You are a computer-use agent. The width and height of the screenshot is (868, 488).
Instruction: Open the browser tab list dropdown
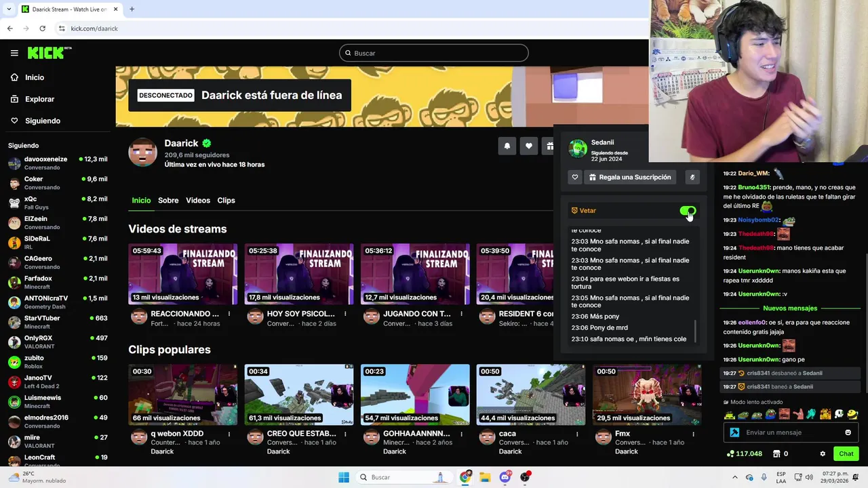[9, 9]
